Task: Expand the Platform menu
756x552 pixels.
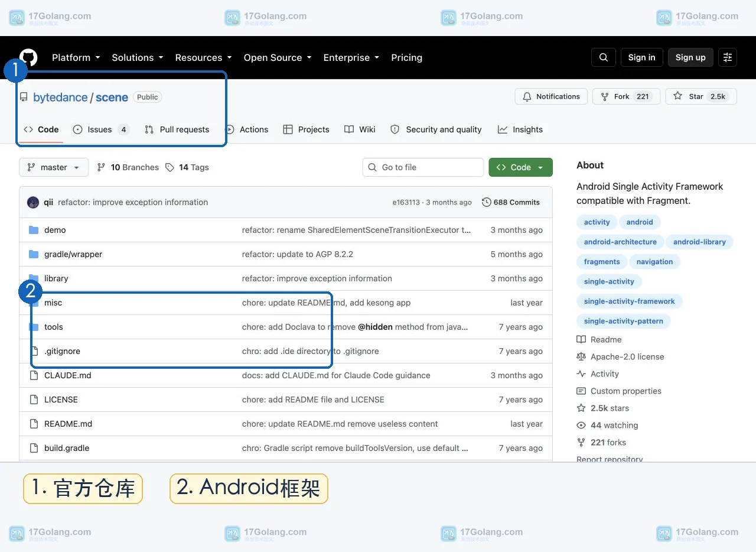Action: [76, 57]
